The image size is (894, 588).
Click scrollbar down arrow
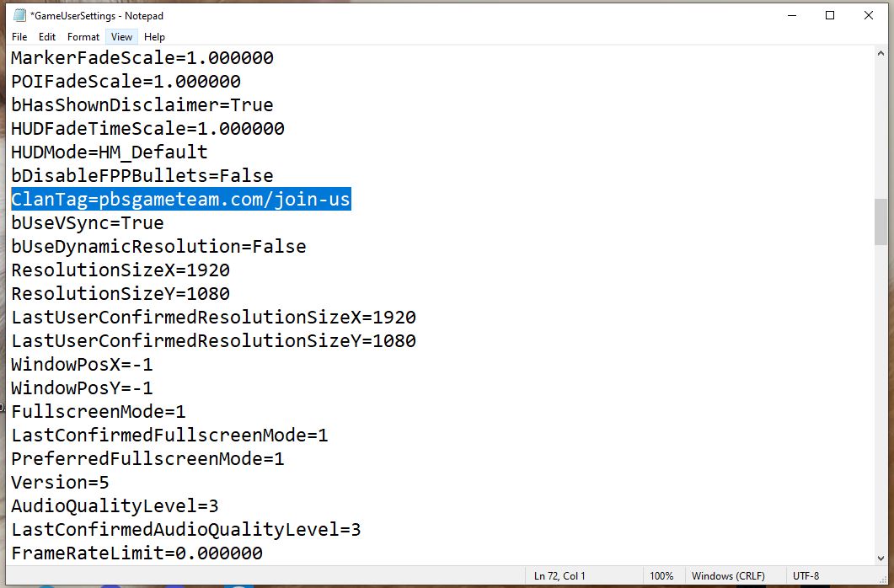point(881,559)
